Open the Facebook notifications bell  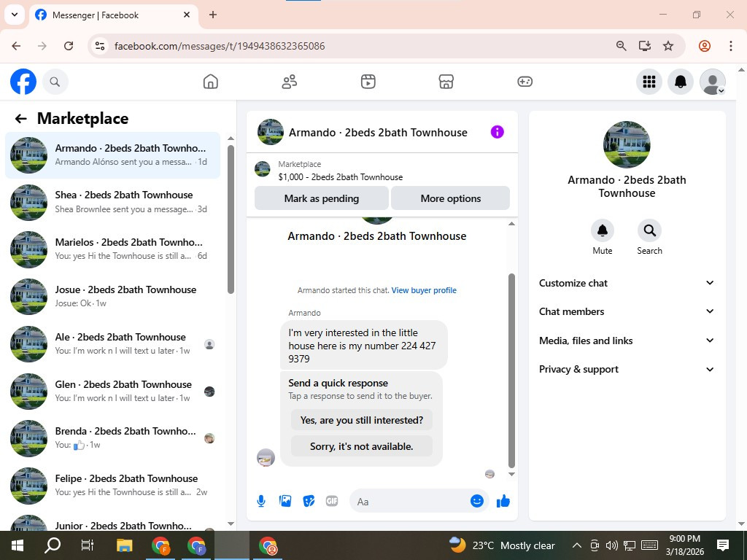click(681, 82)
